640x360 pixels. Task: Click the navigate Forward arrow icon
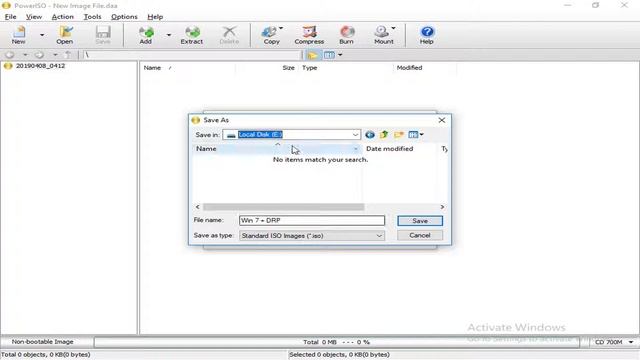39,55
